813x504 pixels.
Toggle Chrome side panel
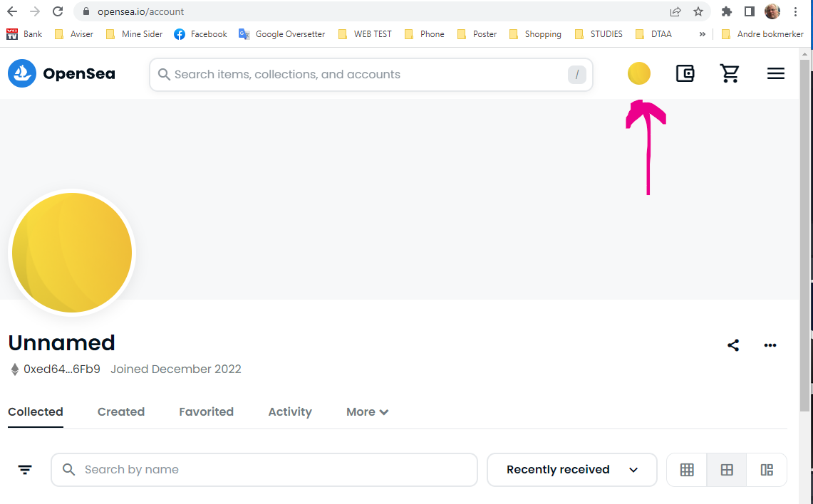(749, 11)
